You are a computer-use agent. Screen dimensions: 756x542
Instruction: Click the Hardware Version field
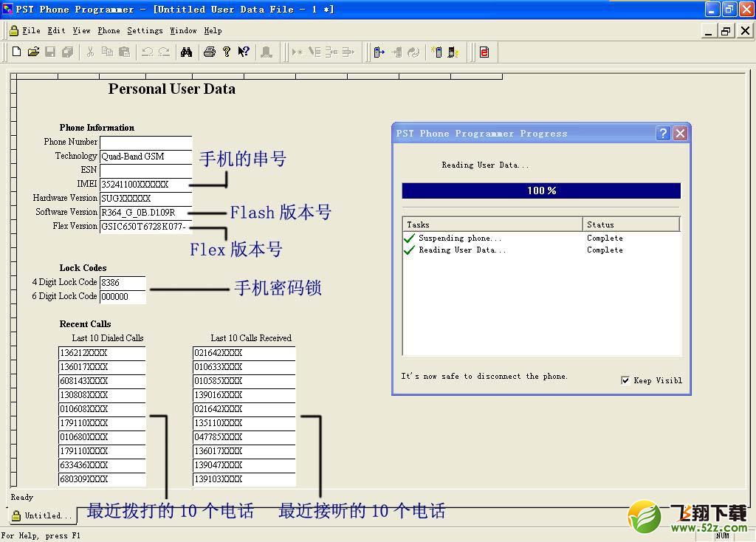point(145,198)
